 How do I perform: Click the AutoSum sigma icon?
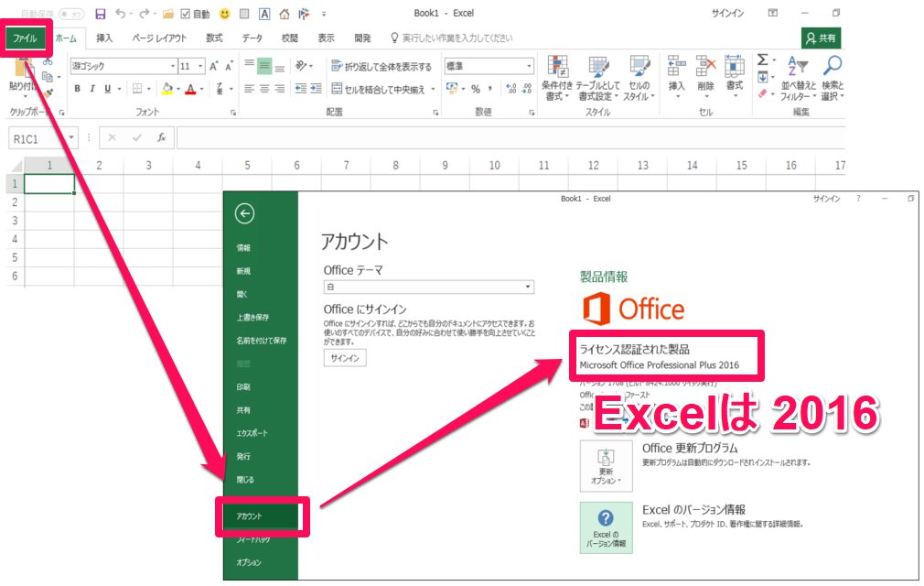(x=763, y=60)
